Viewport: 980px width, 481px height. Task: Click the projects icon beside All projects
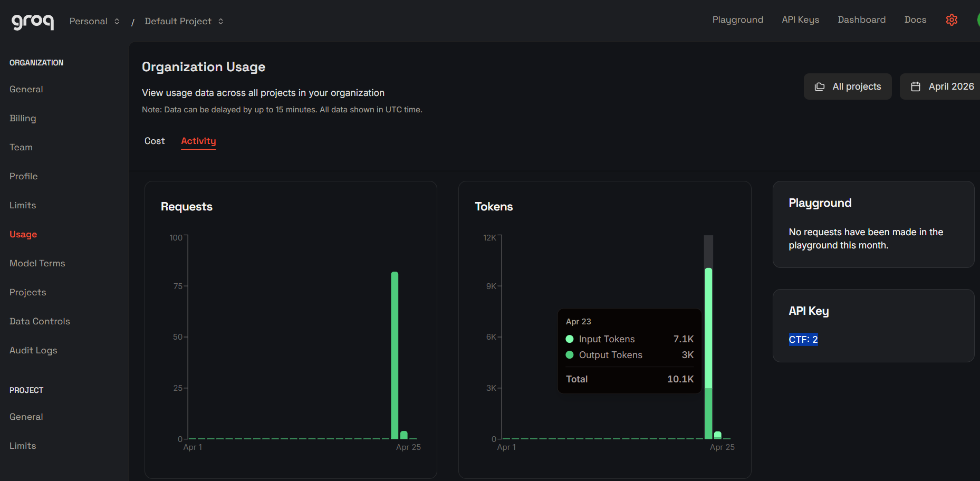coord(820,86)
